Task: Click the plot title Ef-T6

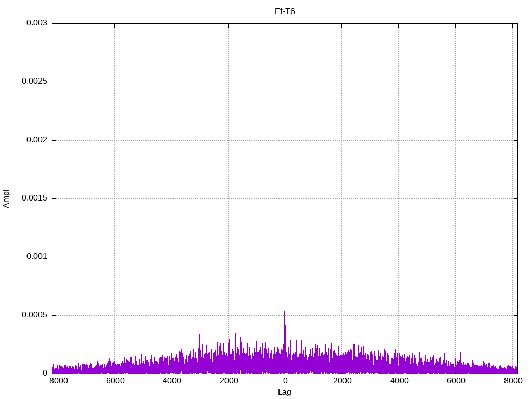Action: [285, 11]
